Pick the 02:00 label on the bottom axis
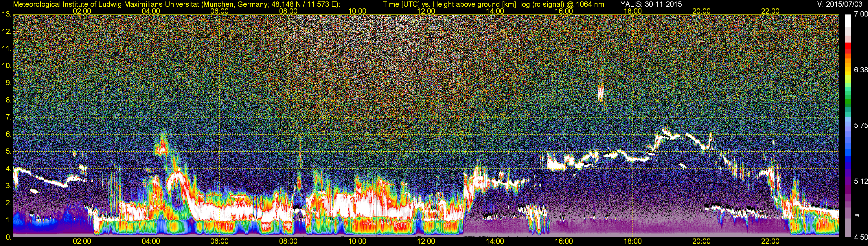The height and width of the screenshot is (246, 868). 82,241
